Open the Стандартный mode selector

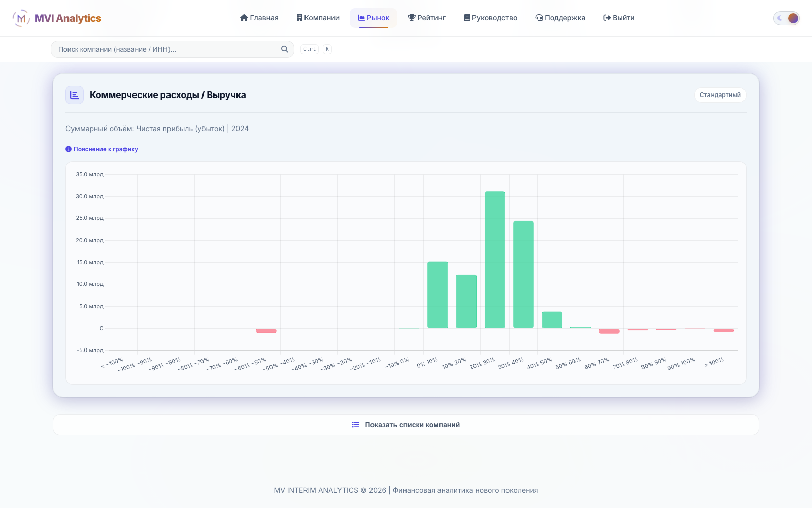click(x=720, y=95)
